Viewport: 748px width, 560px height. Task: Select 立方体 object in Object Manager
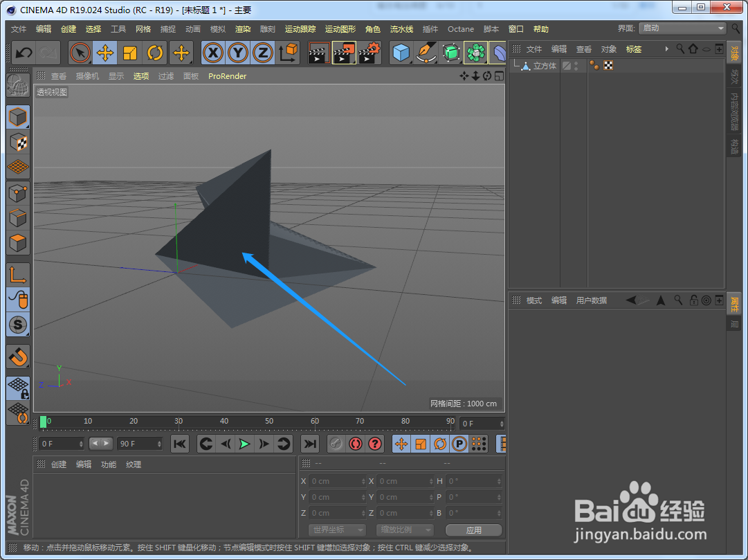tap(545, 66)
